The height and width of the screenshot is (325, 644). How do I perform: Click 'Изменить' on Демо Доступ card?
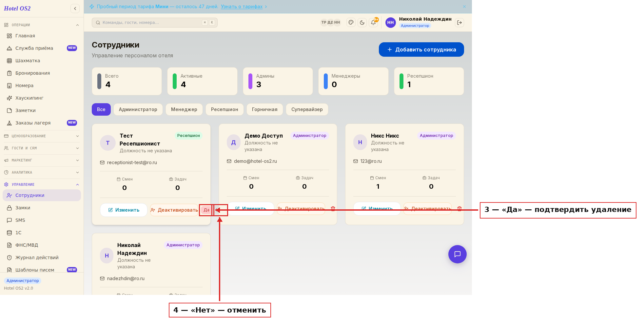pyautogui.click(x=250, y=209)
